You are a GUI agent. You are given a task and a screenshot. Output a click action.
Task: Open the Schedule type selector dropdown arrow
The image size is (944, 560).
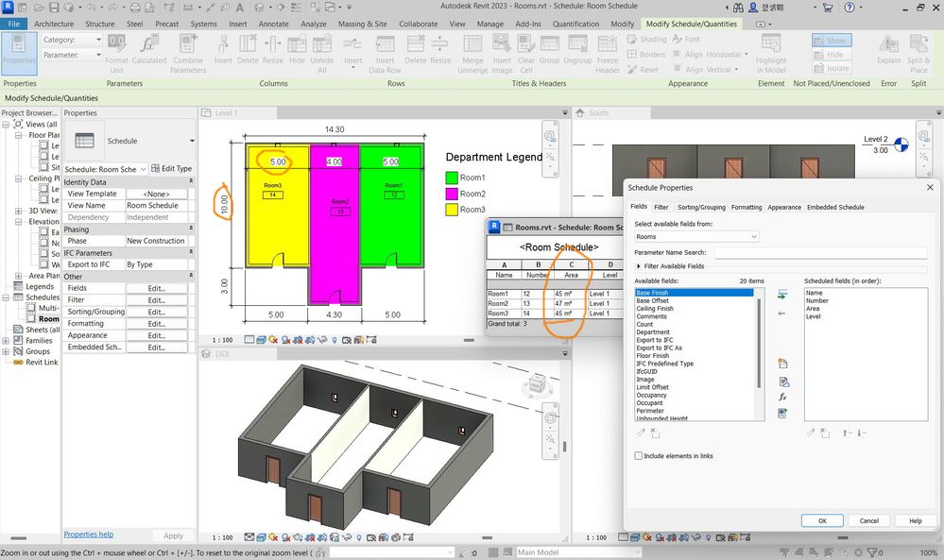click(192, 141)
